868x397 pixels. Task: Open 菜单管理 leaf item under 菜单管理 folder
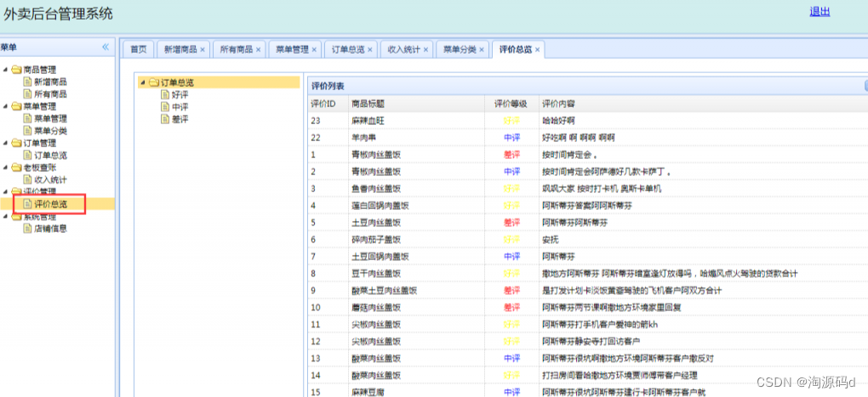click(50, 118)
